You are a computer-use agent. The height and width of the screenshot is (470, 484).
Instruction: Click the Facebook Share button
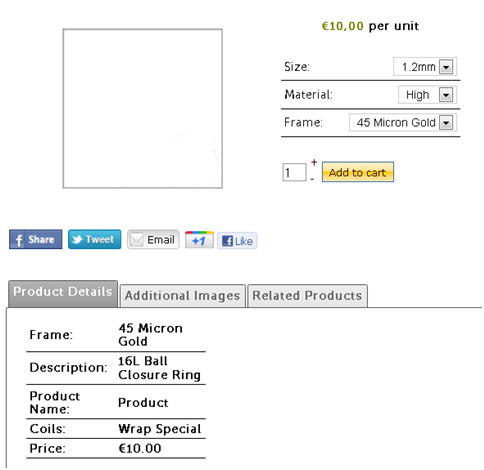pos(36,239)
